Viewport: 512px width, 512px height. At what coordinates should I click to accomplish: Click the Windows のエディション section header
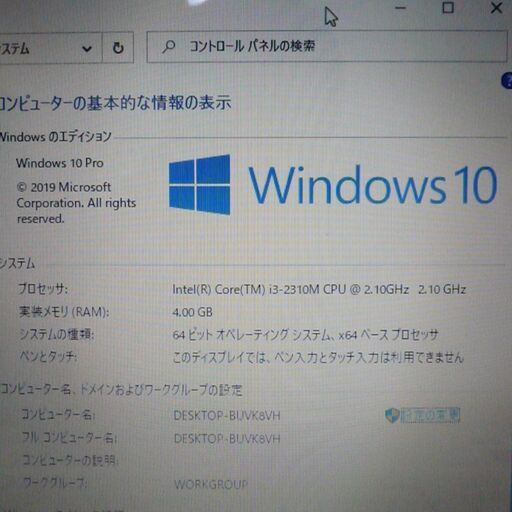coord(55,137)
